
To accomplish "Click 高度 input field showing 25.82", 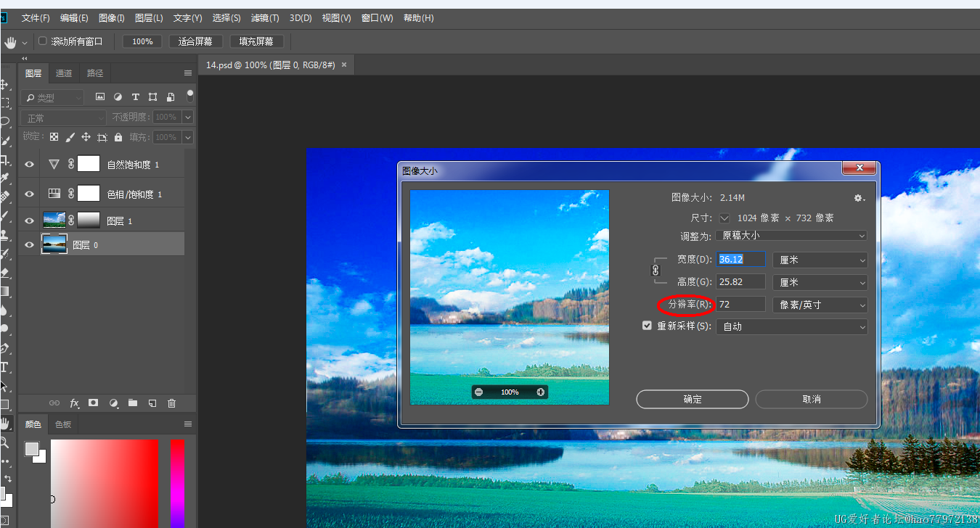I will tap(740, 282).
